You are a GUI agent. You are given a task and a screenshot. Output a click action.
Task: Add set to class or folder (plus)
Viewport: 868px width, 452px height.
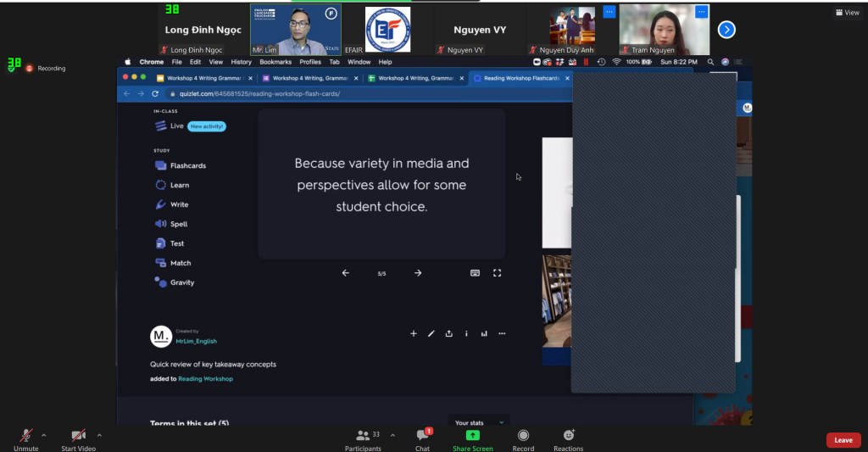click(414, 333)
